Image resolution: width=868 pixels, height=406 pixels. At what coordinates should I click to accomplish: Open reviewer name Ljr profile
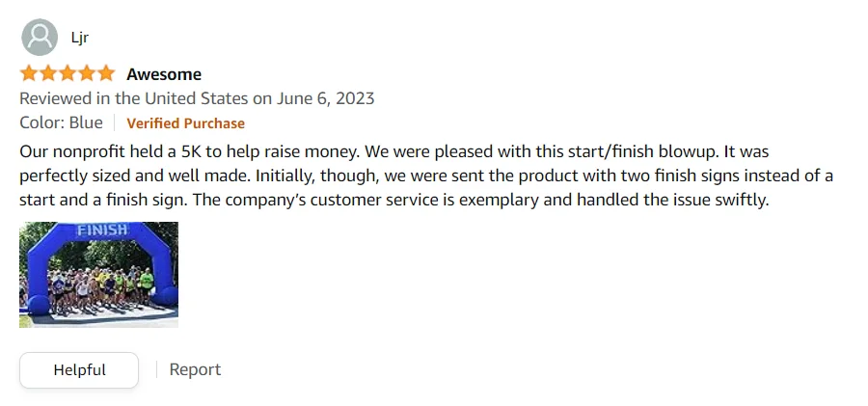click(79, 38)
